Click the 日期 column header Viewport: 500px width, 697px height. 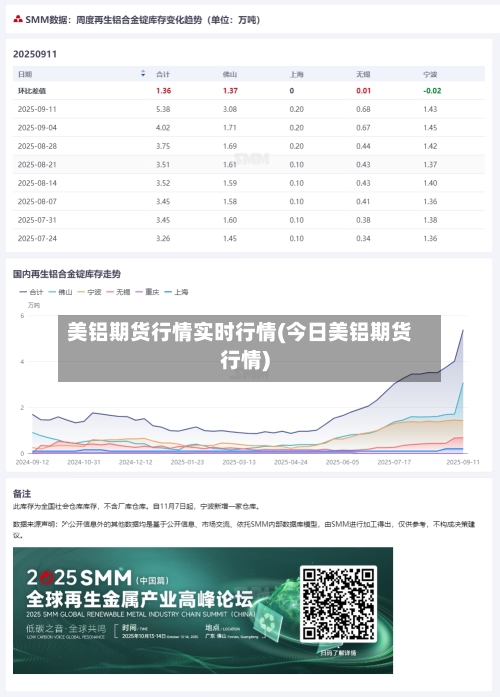25,74
